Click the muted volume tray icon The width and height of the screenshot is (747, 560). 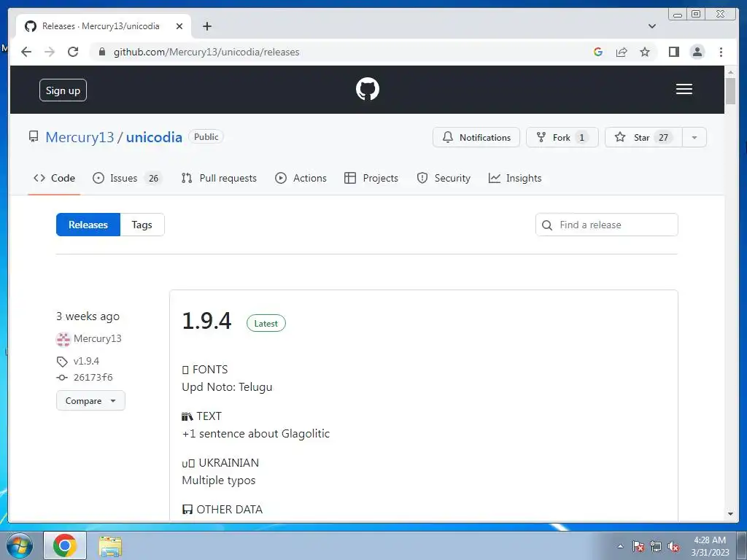673,547
